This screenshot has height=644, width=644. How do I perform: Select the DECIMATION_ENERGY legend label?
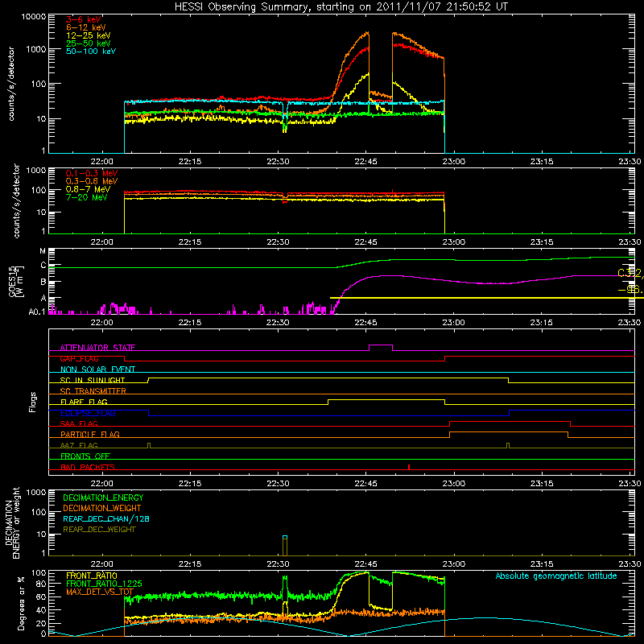click(103, 497)
